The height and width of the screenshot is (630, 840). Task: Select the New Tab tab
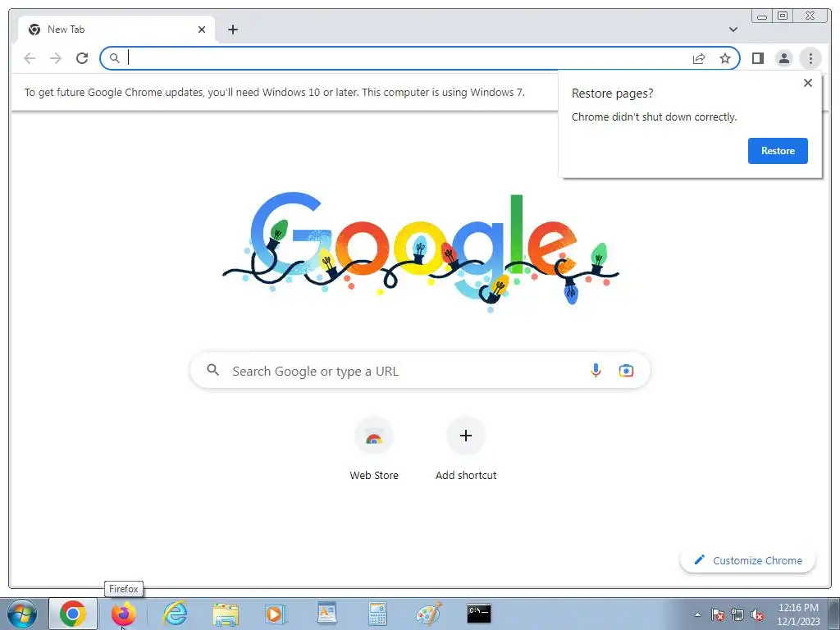pos(116,30)
